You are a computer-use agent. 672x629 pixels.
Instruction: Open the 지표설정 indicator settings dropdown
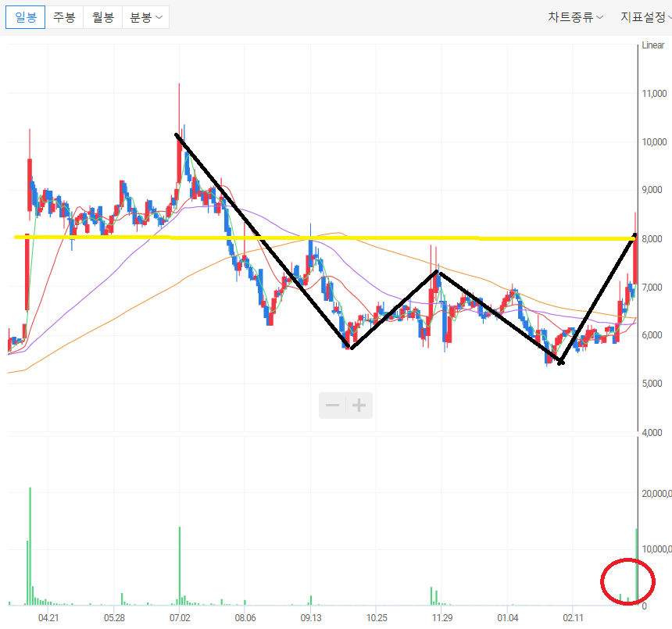coord(646,17)
